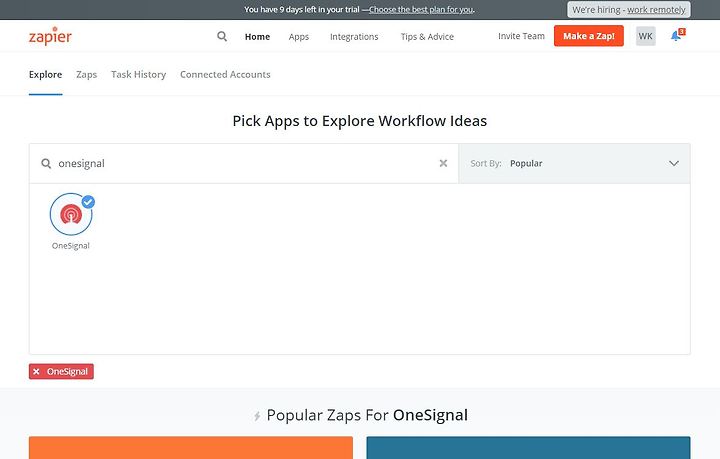Open Tips & Advice menu
Viewport: 720px width, 459px height.
(427, 37)
